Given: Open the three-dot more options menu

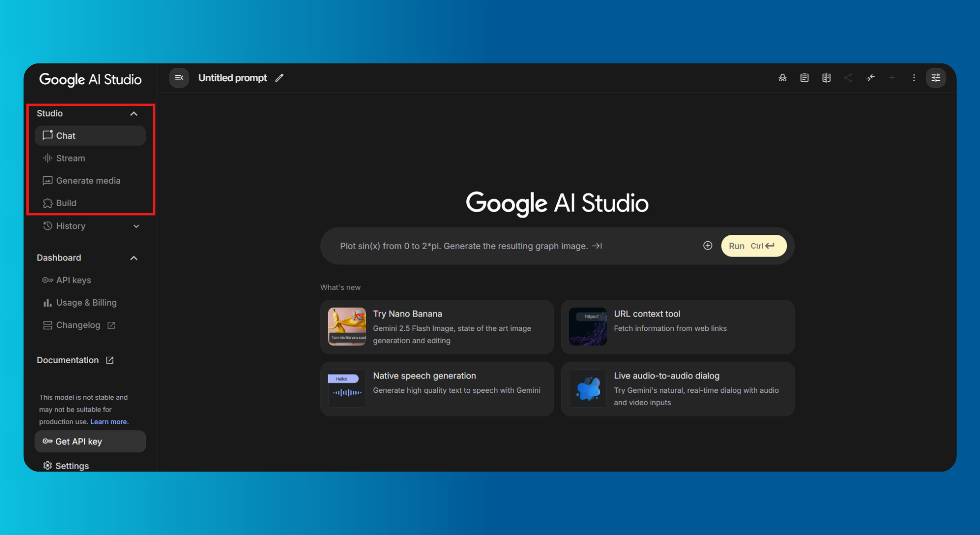Looking at the screenshot, I should [x=914, y=78].
